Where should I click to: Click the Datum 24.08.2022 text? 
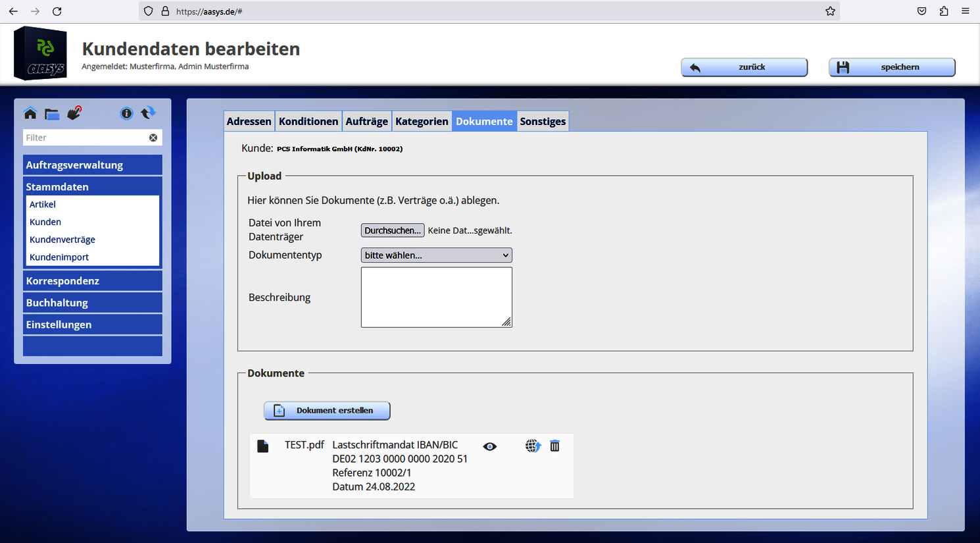(374, 487)
